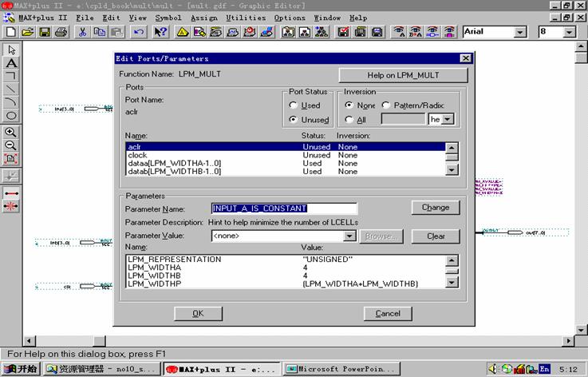Click the Clear parameter button

pos(436,236)
